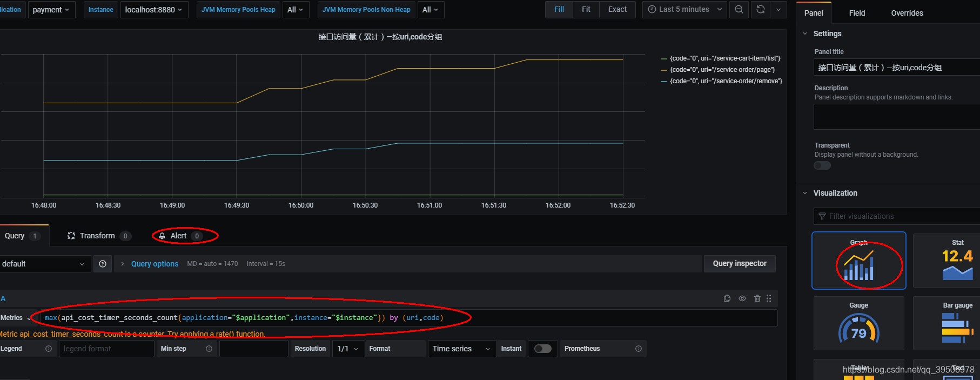
Task: Select the Gauge visualization
Action: coord(859,323)
